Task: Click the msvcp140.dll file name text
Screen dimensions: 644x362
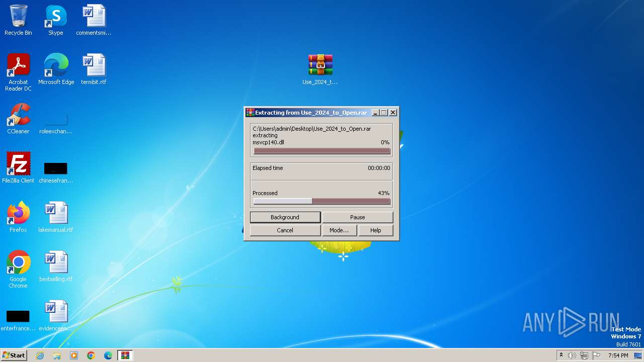Action: (x=268, y=142)
